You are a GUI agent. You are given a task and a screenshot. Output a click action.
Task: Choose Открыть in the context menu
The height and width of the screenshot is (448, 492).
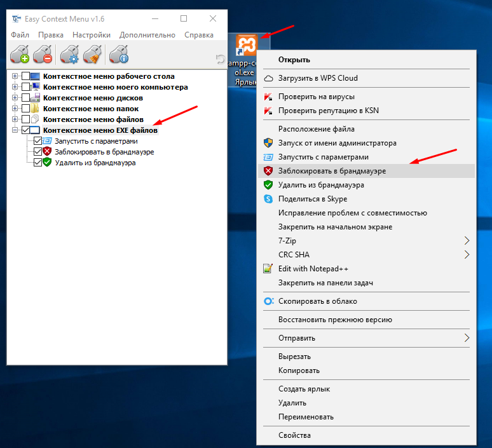(366, 60)
